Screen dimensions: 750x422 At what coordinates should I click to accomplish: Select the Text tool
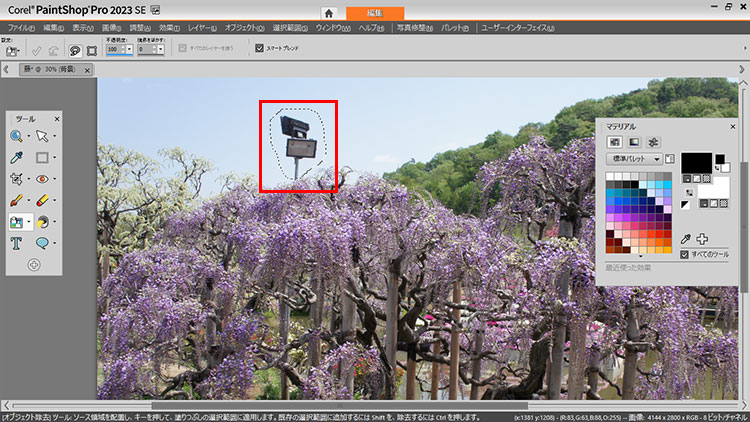pyautogui.click(x=17, y=243)
